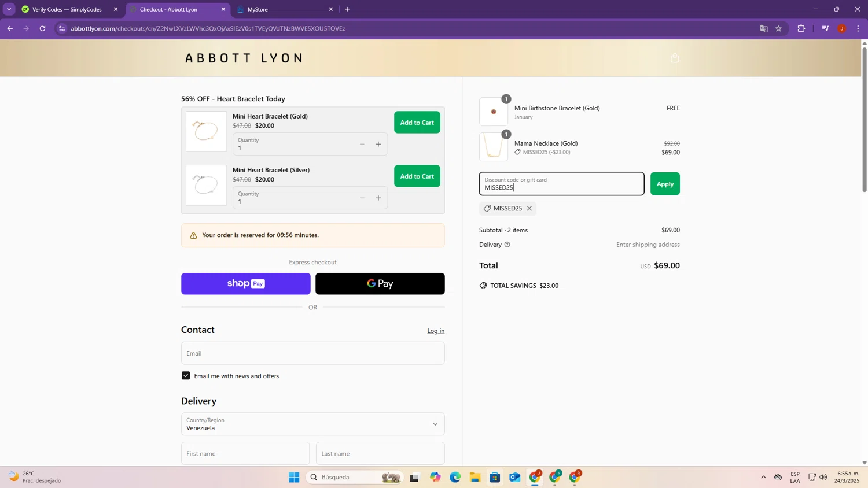Increase quantity of Mini Heart Bracelet (Gold)
This screenshot has width=868, height=488.
(378, 144)
